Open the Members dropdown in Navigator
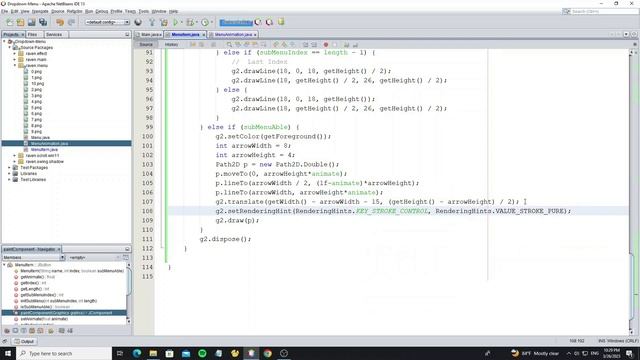Image resolution: width=640 pixels, height=360 pixels. click(33, 258)
